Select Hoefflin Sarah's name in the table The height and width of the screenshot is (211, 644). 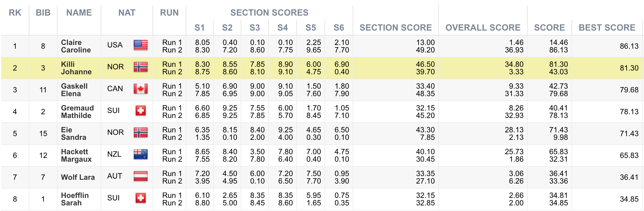click(x=75, y=199)
